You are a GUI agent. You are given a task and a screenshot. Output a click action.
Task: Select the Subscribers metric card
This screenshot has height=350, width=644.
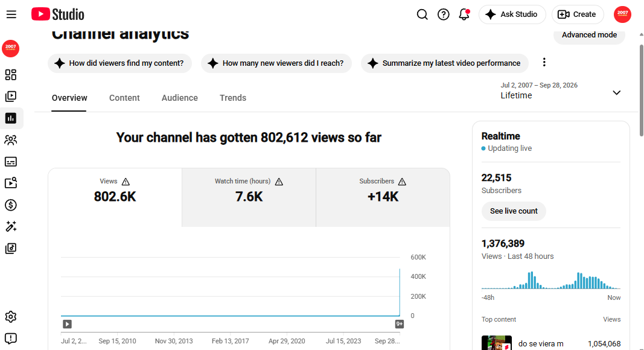pyautogui.click(x=383, y=197)
